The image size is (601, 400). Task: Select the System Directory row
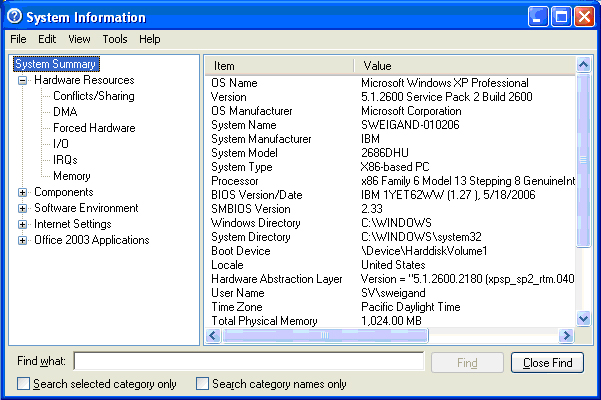(391, 237)
